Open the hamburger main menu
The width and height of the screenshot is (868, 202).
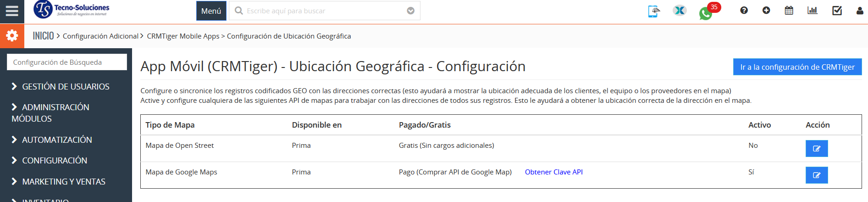[x=12, y=11]
